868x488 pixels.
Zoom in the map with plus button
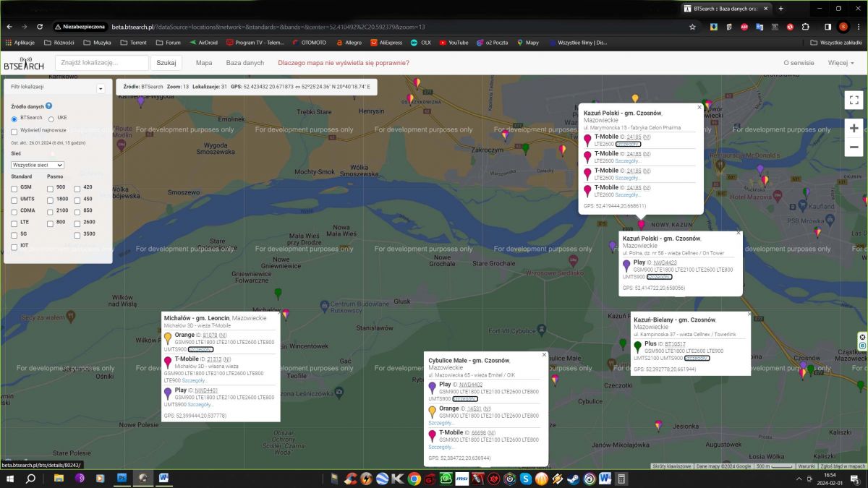click(854, 128)
